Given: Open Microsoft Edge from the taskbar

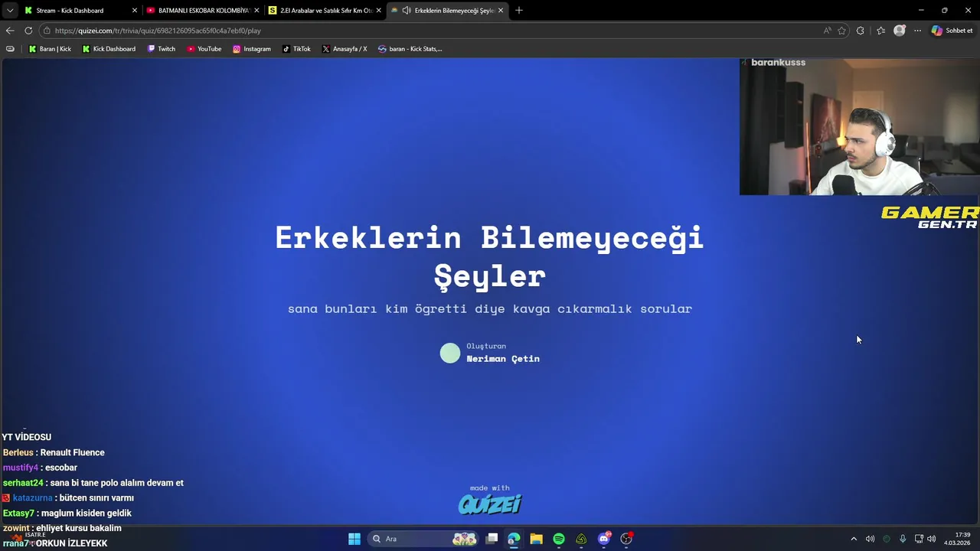Looking at the screenshot, I should [x=514, y=539].
